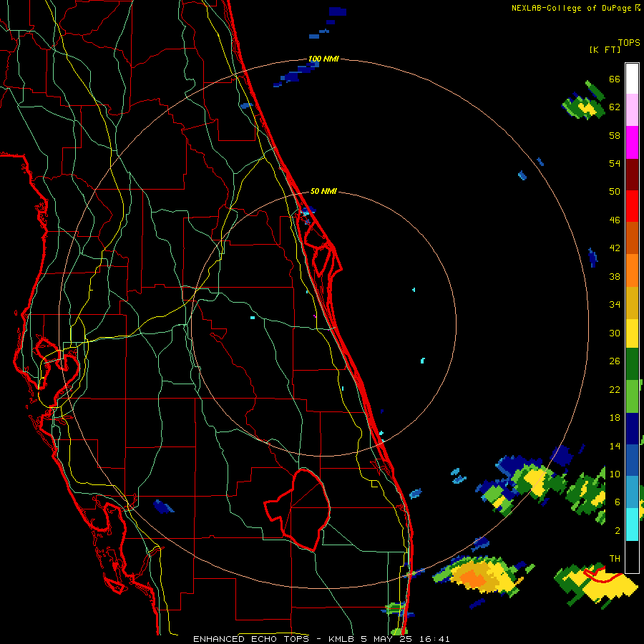Select the 38 legend value

(x=615, y=276)
